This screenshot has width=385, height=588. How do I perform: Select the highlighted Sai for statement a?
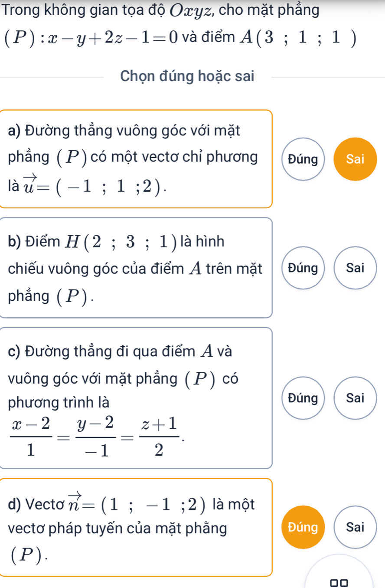[355, 159]
